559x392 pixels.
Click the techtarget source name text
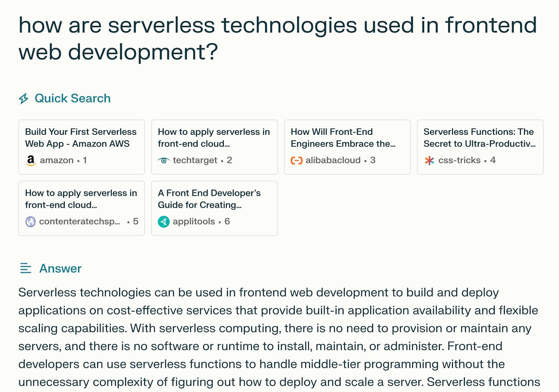tap(195, 160)
